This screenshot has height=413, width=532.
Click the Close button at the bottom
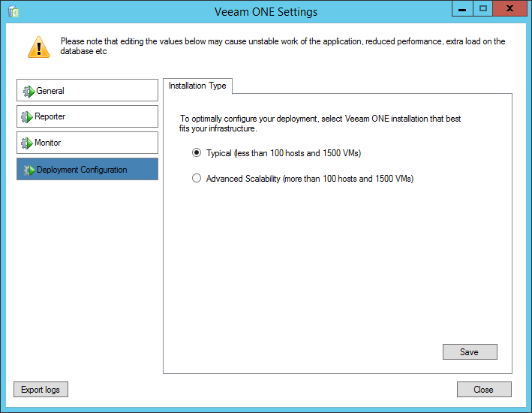tap(484, 390)
